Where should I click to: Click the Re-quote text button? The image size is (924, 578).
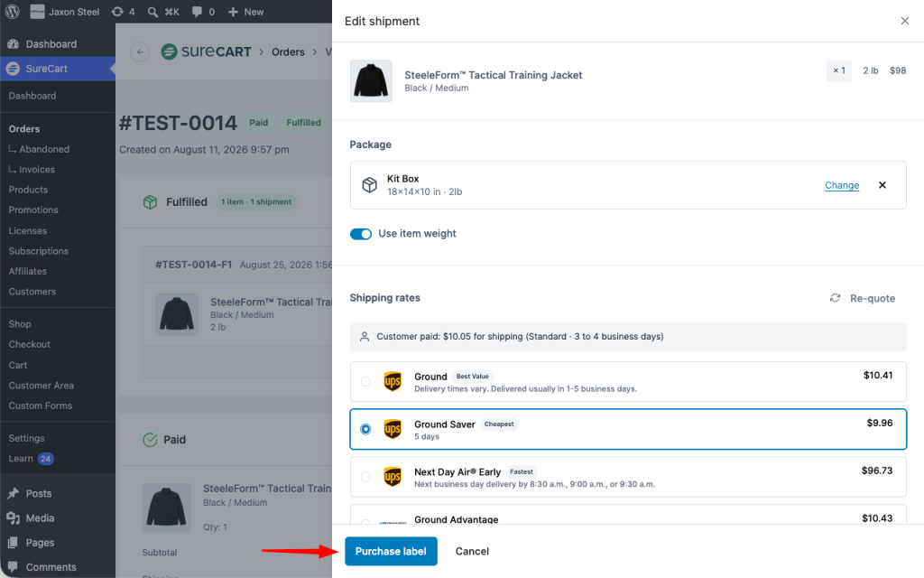(873, 298)
